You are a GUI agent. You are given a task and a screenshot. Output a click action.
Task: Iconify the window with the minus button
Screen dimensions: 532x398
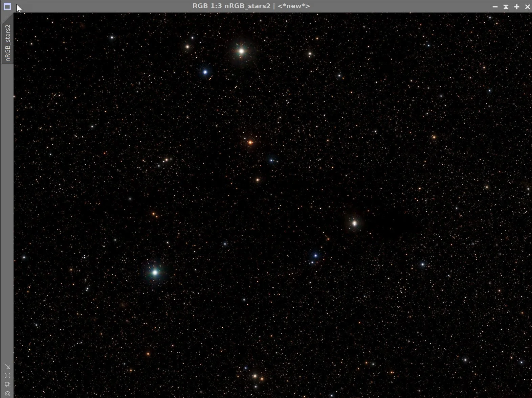(495, 6)
